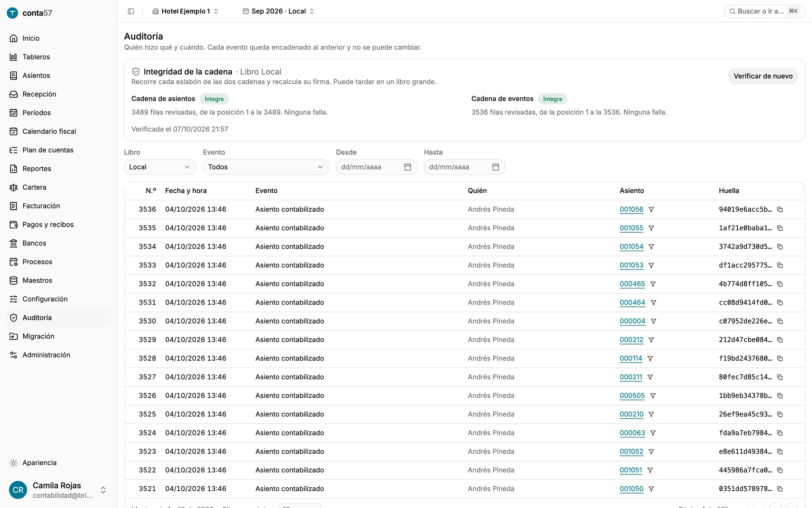The width and height of the screenshot is (812, 508).
Task: Open Plan de cuentas in sidebar
Action: (58, 150)
